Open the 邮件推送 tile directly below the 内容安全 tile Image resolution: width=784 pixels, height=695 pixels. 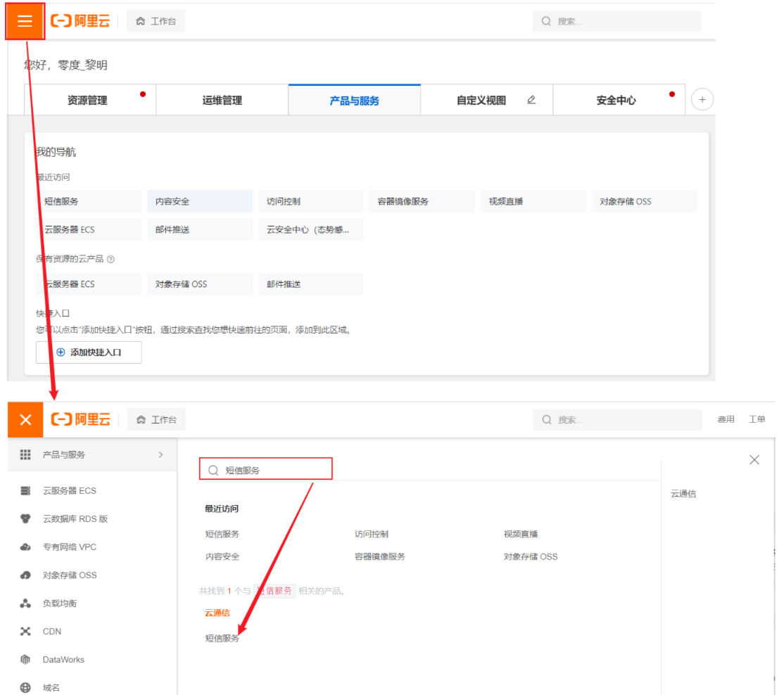pyautogui.click(x=200, y=229)
